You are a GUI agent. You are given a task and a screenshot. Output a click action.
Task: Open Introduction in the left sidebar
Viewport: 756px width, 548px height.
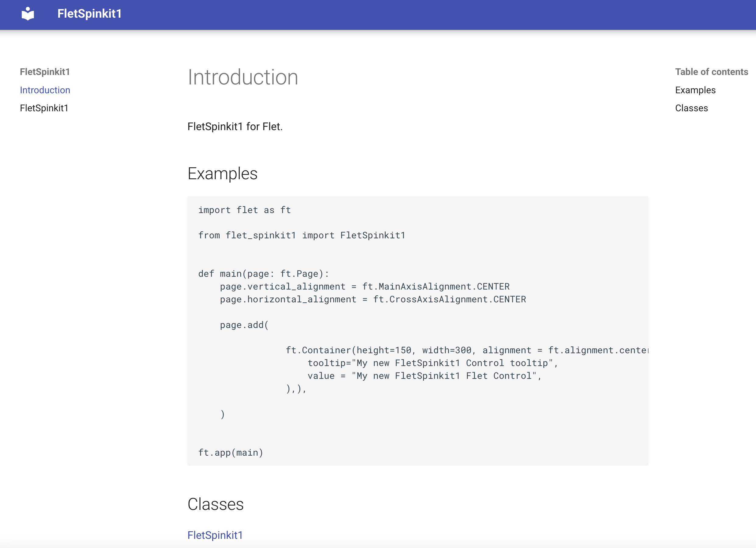pos(45,90)
